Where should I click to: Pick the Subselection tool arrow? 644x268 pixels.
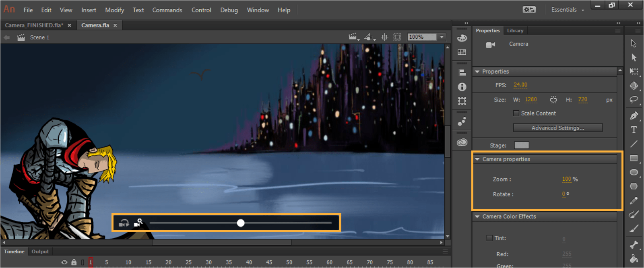[x=634, y=58]
